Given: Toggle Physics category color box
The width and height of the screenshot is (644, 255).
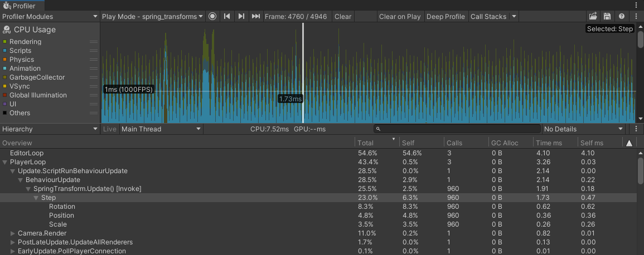Looking at the screenshot, I should (x=4, y=60).
